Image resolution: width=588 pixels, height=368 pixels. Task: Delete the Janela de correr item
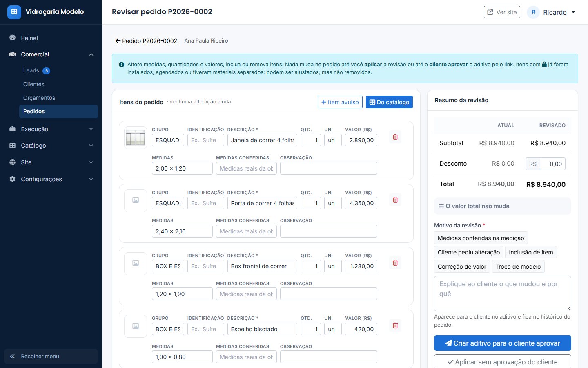(x=395, y=137)
